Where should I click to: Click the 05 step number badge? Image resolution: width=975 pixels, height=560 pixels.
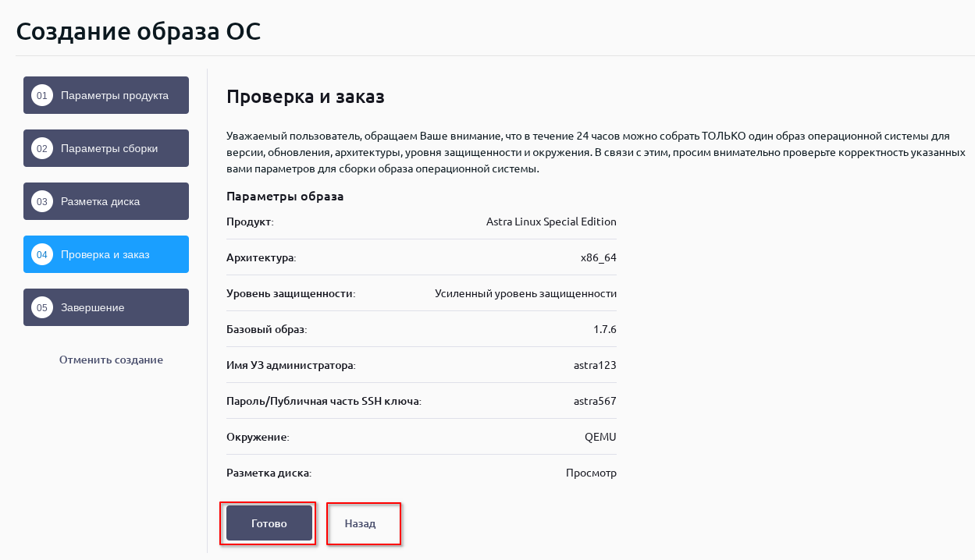42,308
